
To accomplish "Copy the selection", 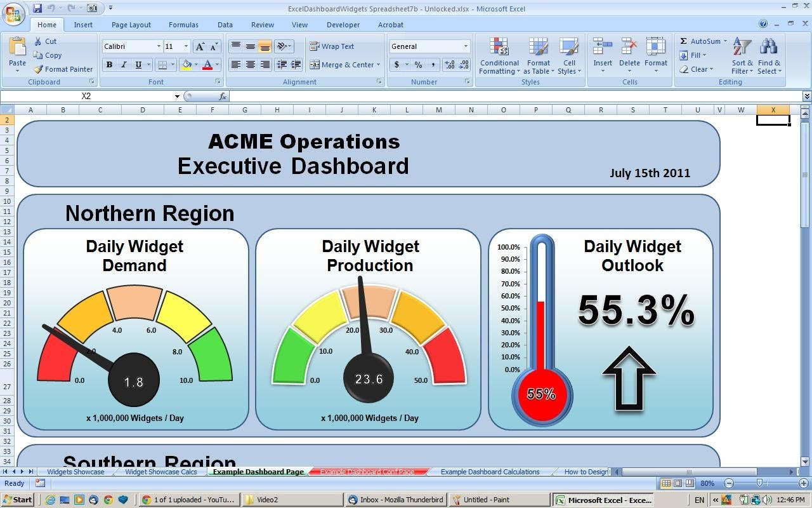I will coord(48,55).
